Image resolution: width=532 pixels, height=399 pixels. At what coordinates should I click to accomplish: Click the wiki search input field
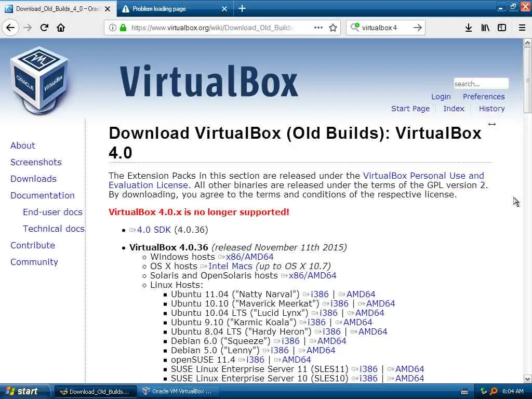pos(481,84)
